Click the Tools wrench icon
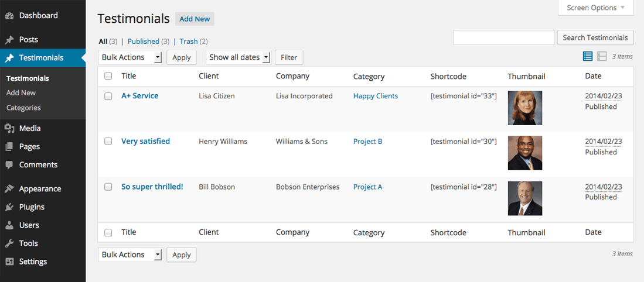This screenshot has height=282, width=644. [x=9, y=243]
